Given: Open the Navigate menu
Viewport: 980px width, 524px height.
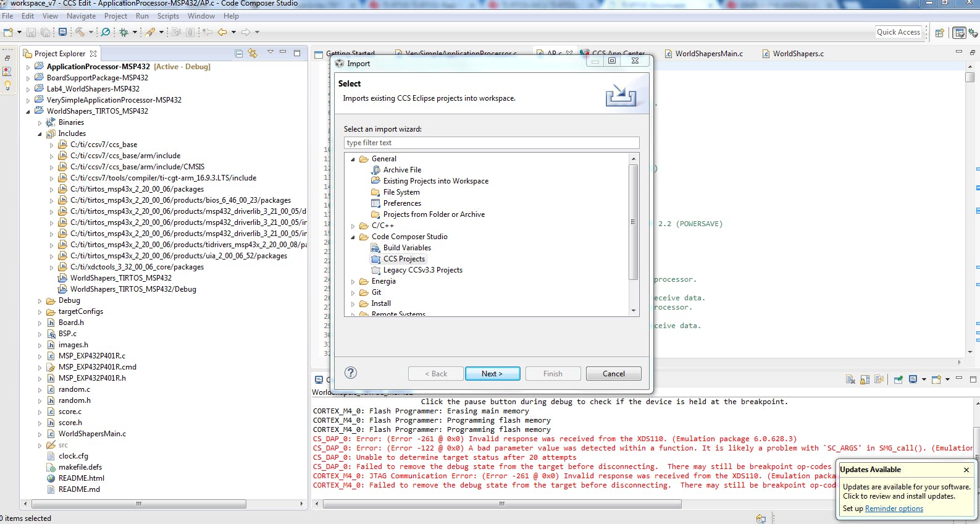Looking at the screenshot, I should 81,16.
